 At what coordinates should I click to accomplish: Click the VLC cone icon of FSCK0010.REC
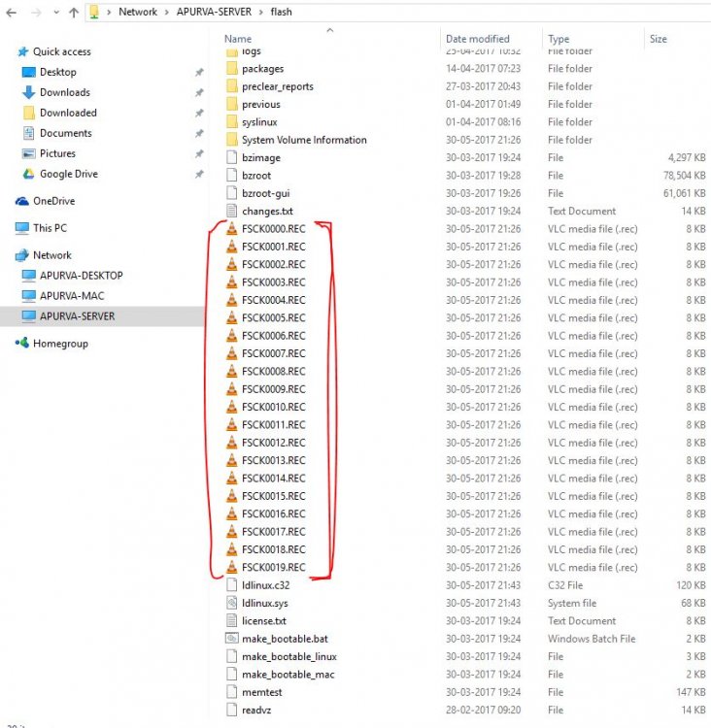[x=232, y=407]
